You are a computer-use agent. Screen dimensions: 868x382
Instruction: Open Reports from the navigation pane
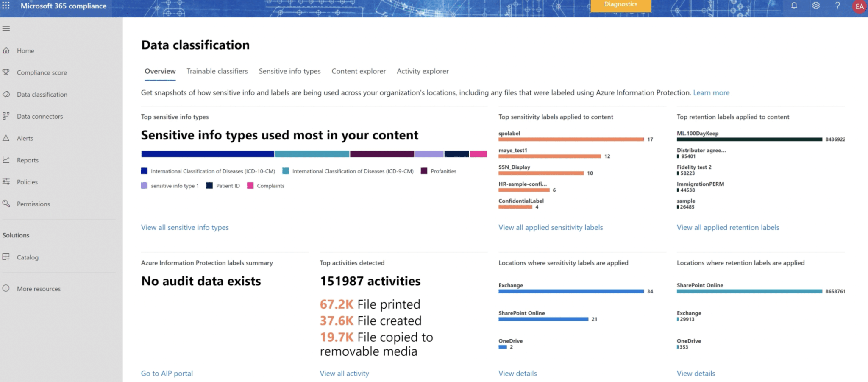[x=28, y=160]
